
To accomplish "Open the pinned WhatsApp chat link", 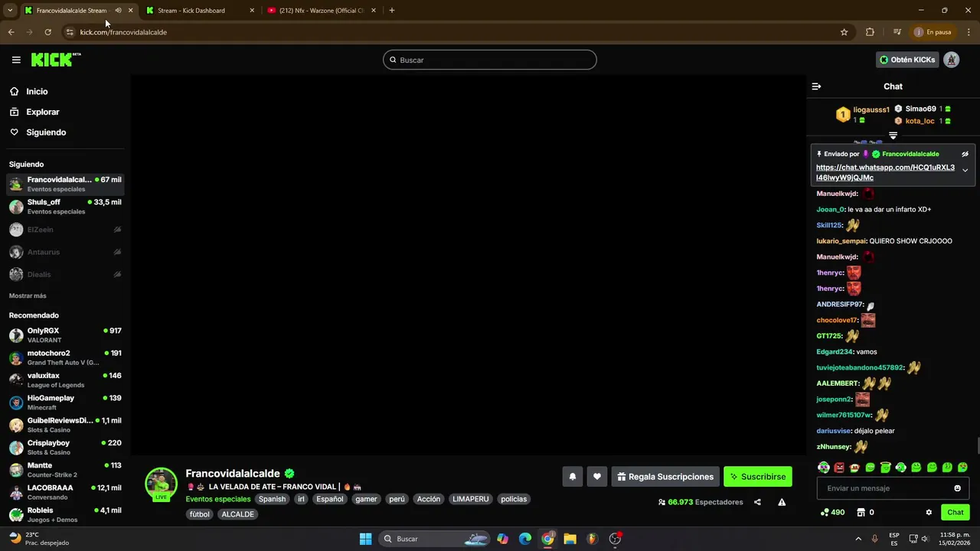I will (885, 172).
